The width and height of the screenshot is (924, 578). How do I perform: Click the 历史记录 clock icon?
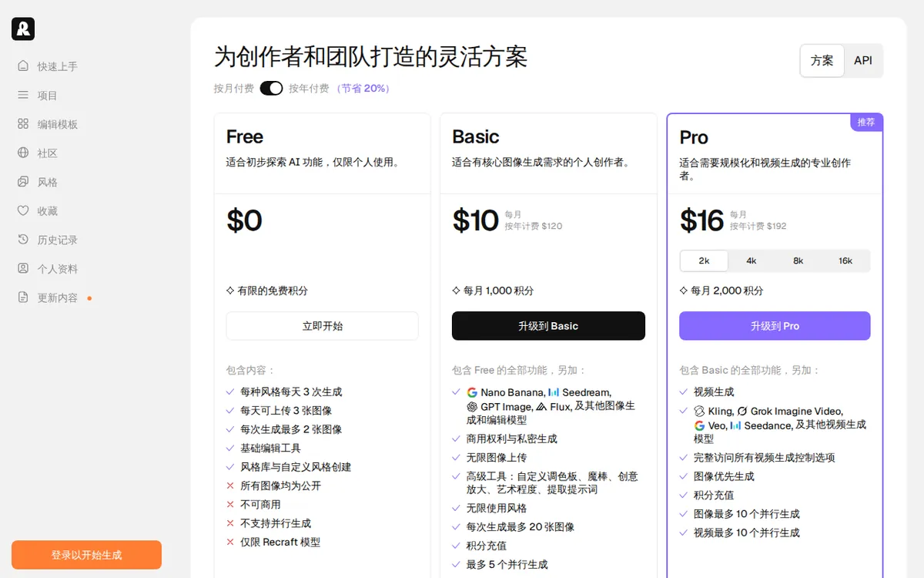tap(23, 240)
